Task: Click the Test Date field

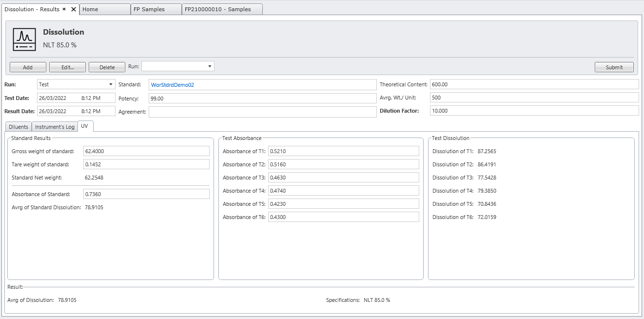Action: (x=76, y=98)
